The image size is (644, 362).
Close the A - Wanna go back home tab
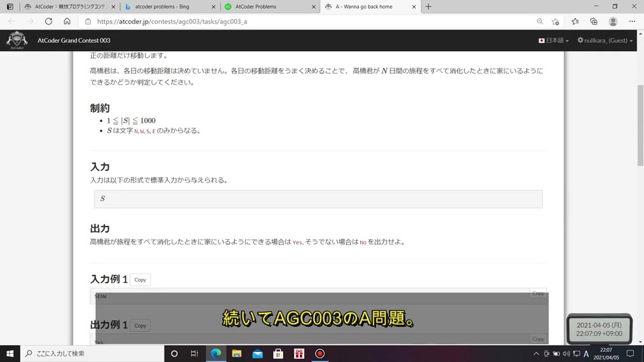coord(414,7)
